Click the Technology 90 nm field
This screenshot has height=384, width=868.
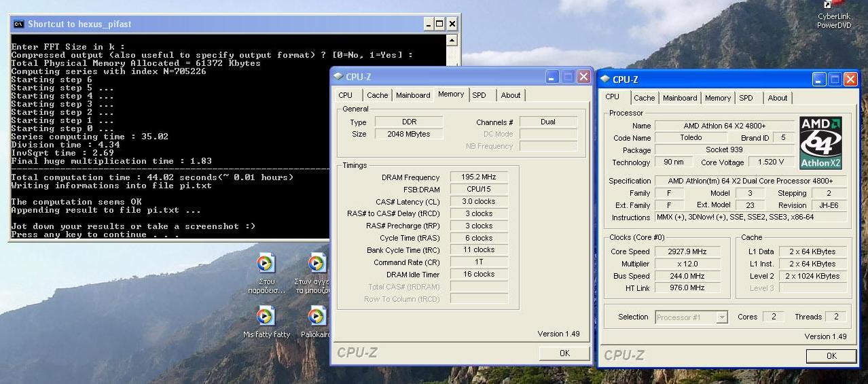674,162
